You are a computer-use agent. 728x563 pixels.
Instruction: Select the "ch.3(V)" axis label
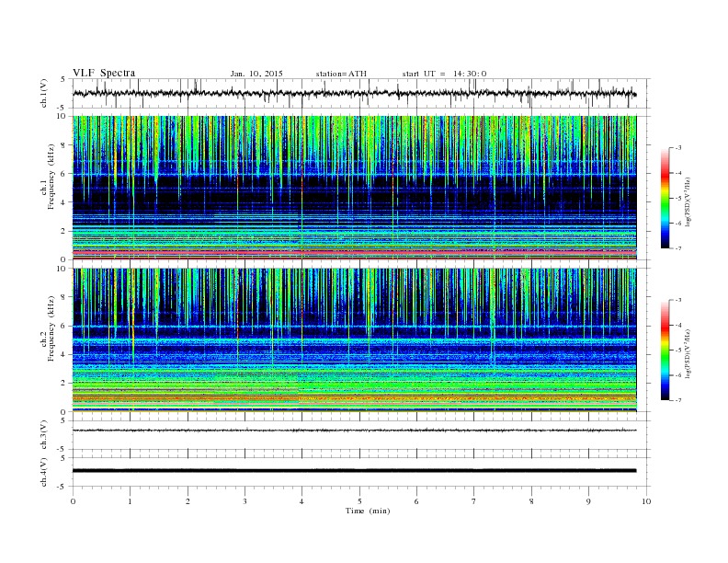[x=43, y=435]
